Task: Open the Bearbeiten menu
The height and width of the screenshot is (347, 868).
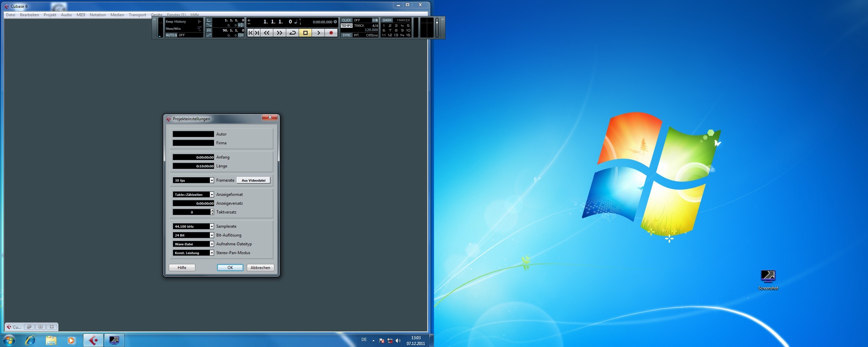Action: pyautogui.click(x=29, y=15)
